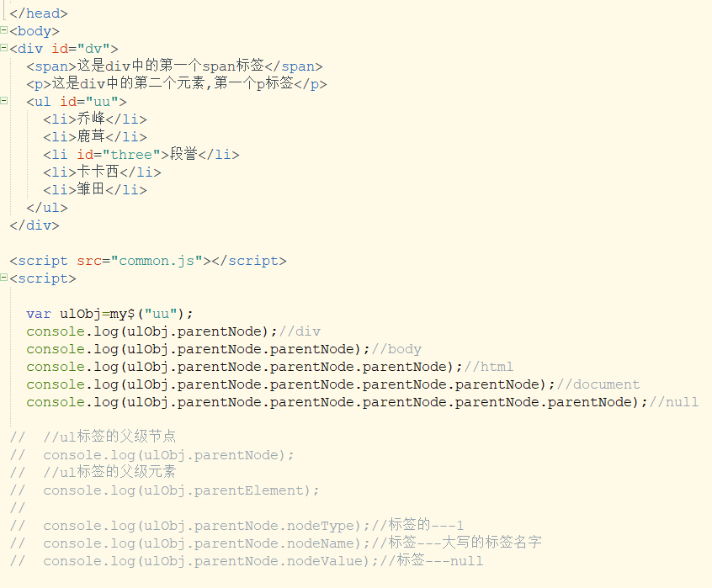The height and width of the screenshot is (588, 712).
Task: Click the "dv" id attribute value
Action: tap(93, 49)
